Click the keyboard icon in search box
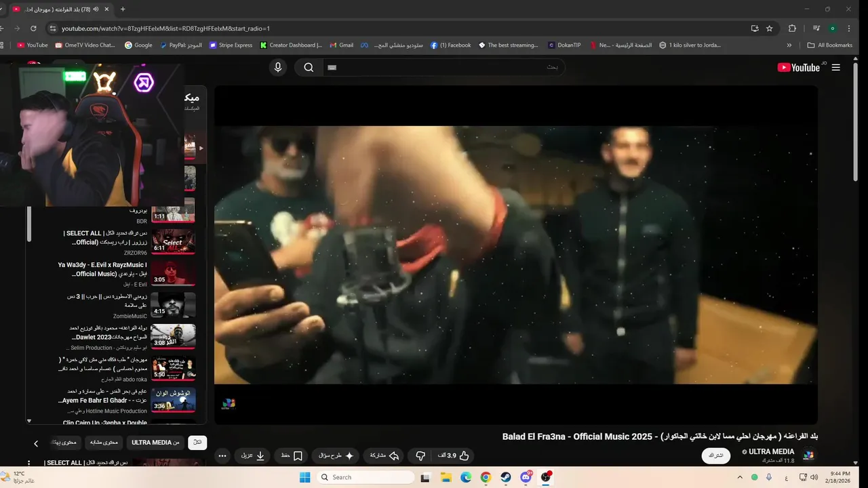The width and height of the screenshot is (868, 488). tap(332, 67)
